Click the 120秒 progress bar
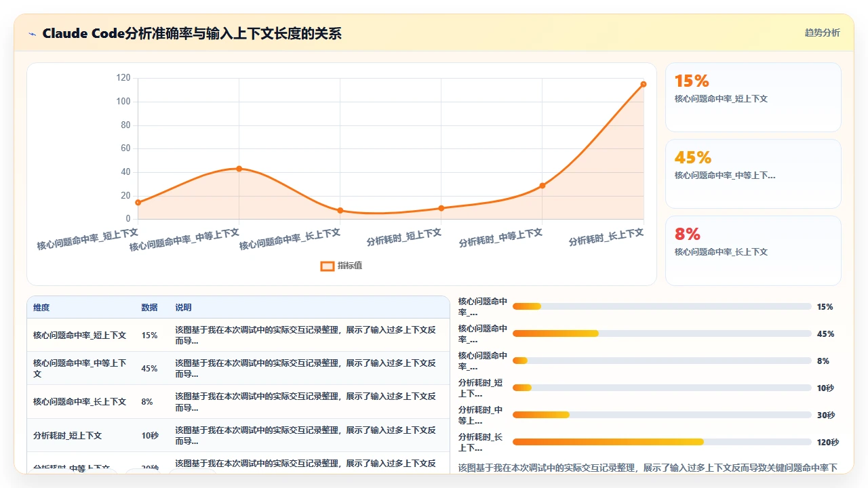 (662, 443)
